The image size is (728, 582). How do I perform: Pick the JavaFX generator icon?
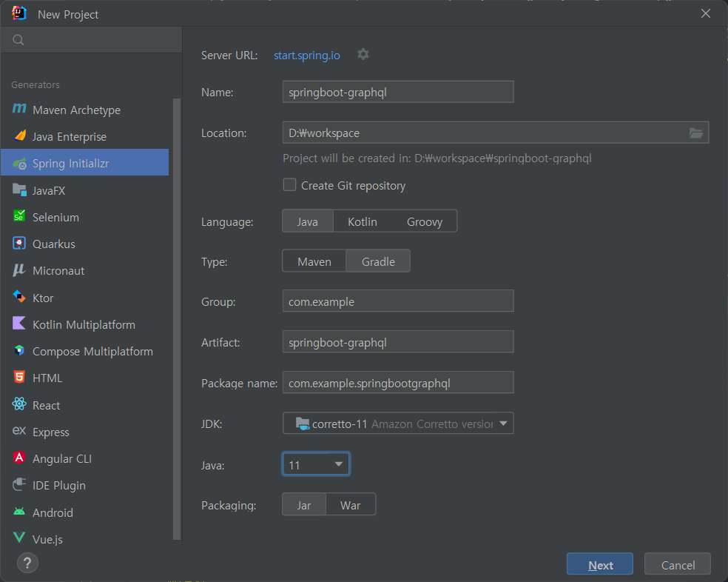pos(19,190)
